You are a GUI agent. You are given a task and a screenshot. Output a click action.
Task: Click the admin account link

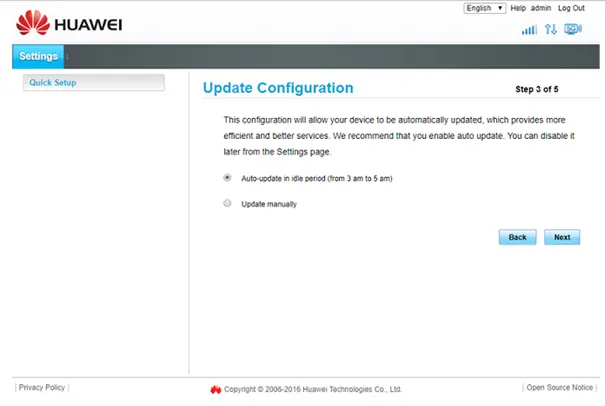pyautogui.click(x=541, y=8)
